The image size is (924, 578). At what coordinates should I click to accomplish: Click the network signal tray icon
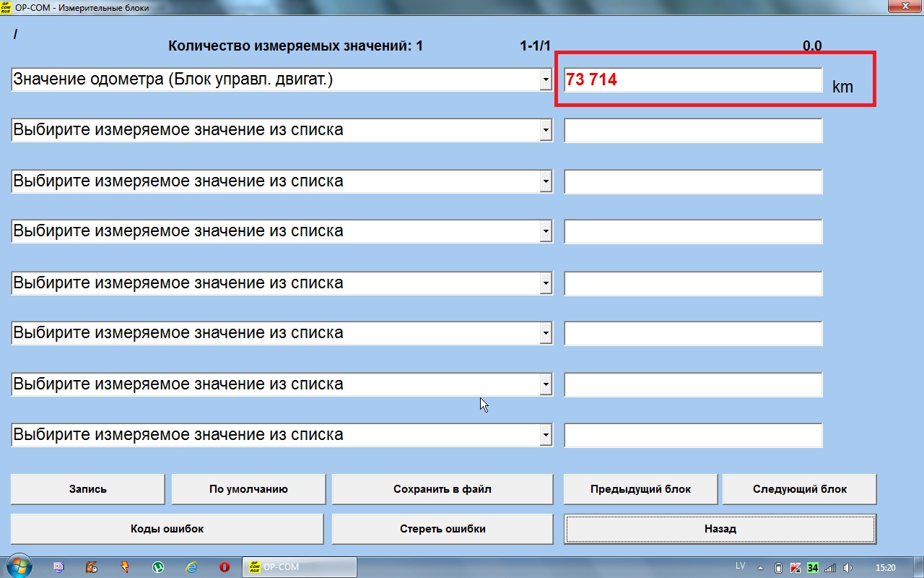click(830, 567)
